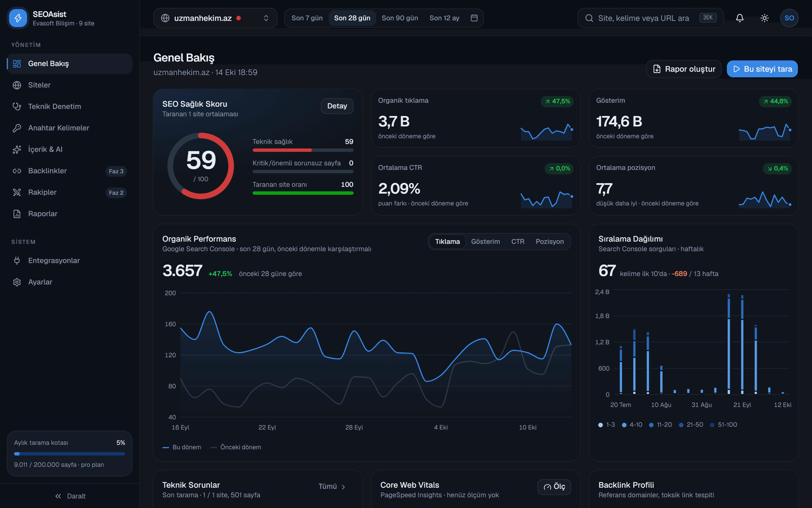Open notifications with the bell icon
Image resolution: width=812 pixels, height=508 pixels.
click(x=740, y=18)
